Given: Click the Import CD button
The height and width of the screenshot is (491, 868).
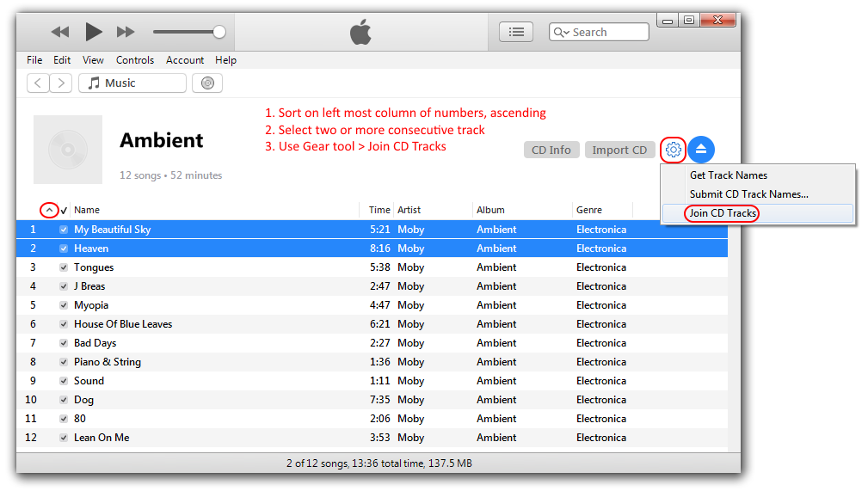Looking at the screenshot, I should [619, 150].
